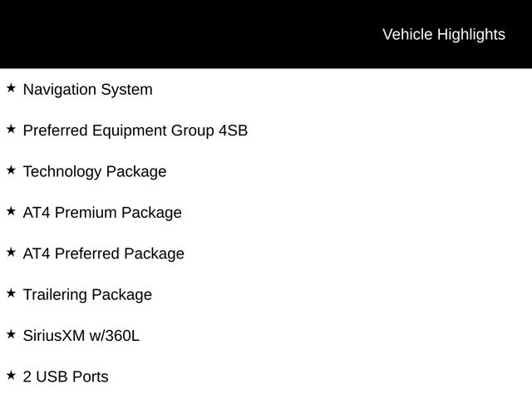Click the star next to Preferred Equipment Group 4SB

[11, 129]
